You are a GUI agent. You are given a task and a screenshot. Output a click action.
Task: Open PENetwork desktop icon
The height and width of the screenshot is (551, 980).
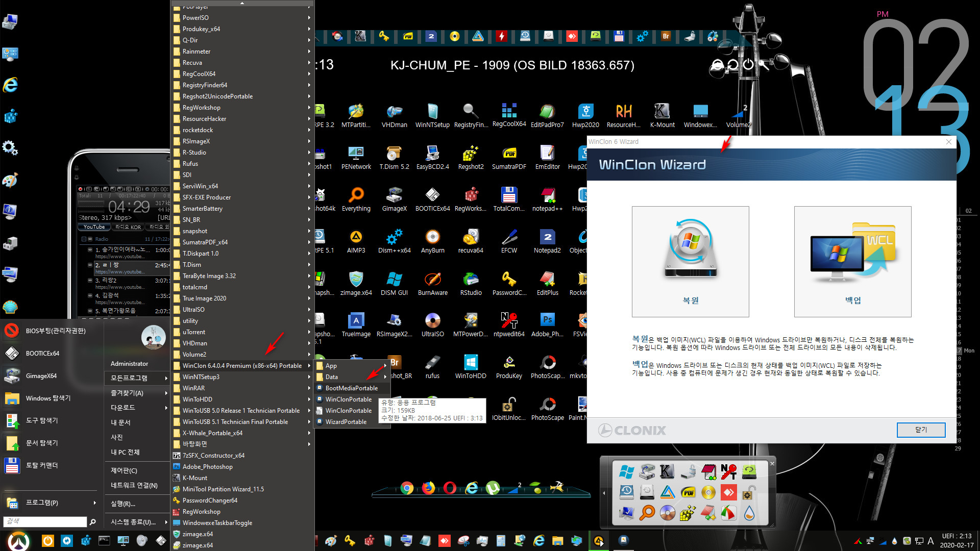(356, 158)
